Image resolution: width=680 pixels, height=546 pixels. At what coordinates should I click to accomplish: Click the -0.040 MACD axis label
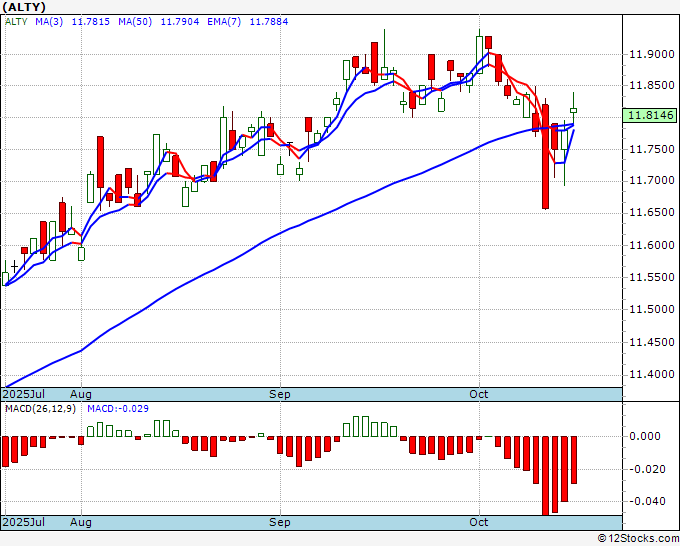(647, 501)
